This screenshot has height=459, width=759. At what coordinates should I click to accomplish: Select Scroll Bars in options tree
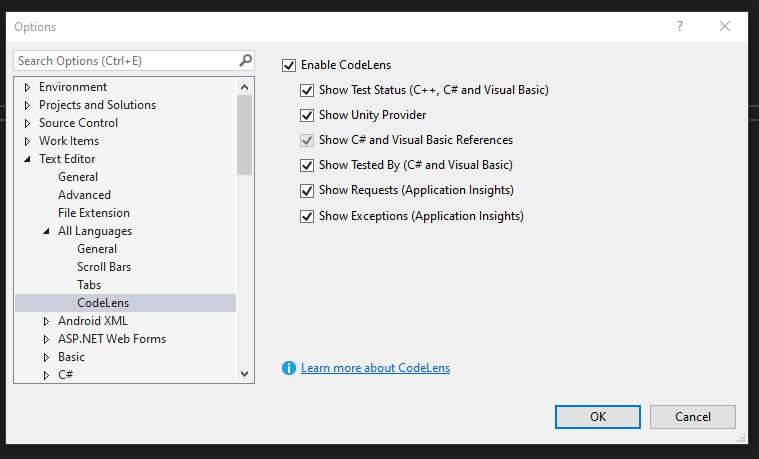(x=104, y=267)
